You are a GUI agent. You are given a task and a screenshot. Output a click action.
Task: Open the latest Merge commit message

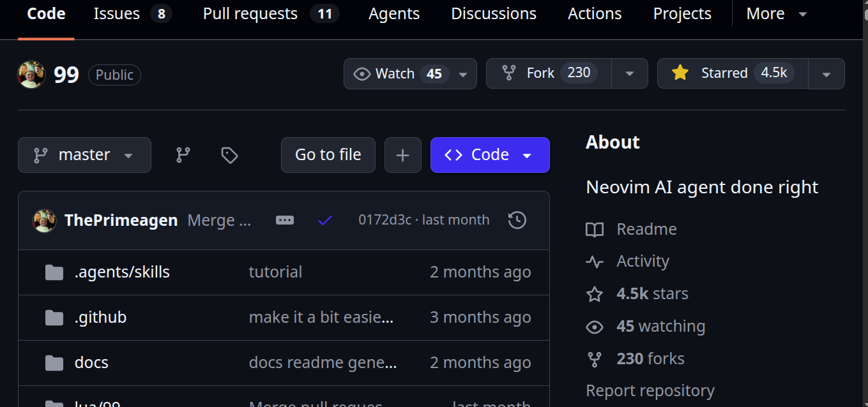pos(219,221)
